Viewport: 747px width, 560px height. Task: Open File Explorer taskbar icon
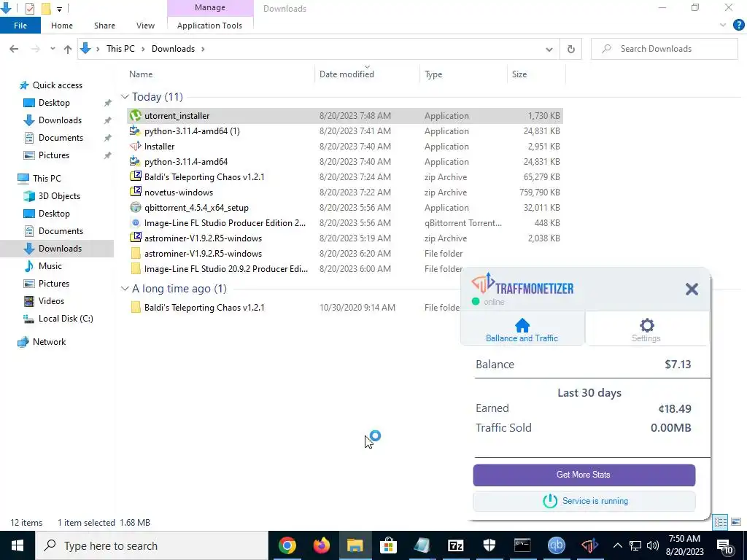(355, 545)
